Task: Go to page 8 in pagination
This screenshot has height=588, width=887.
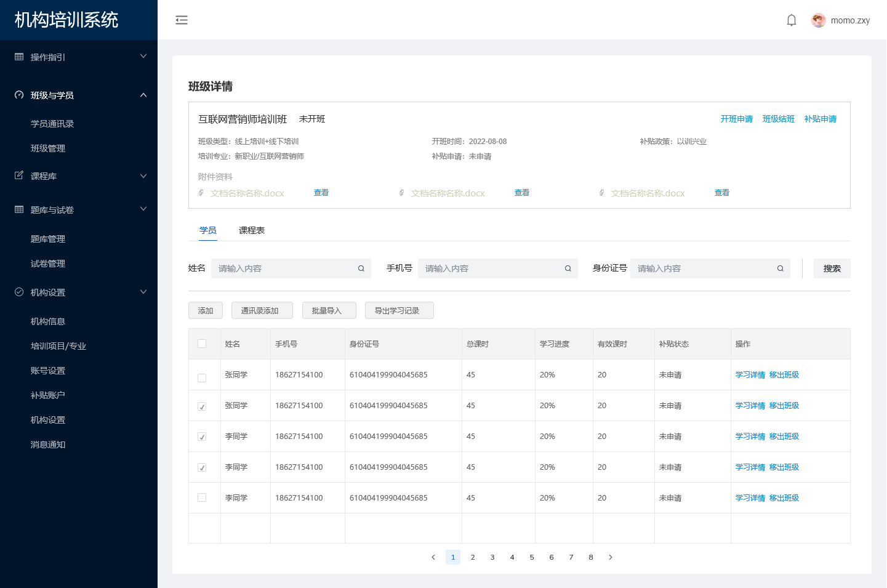Action: pos(591,557)
